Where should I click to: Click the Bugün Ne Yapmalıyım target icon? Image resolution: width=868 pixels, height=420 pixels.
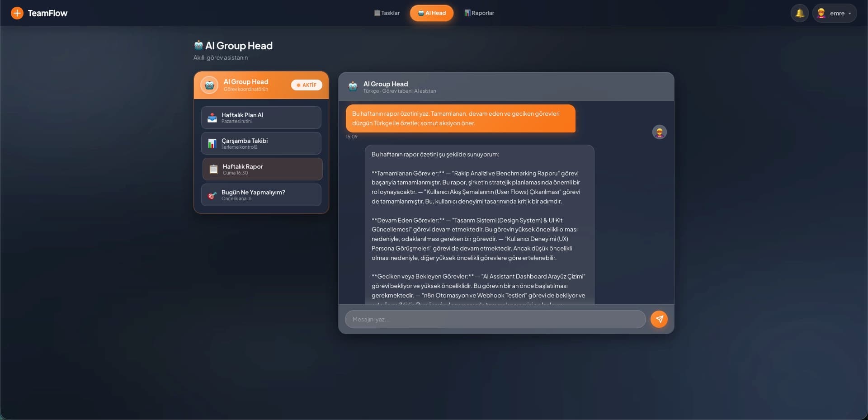[212, 195]
